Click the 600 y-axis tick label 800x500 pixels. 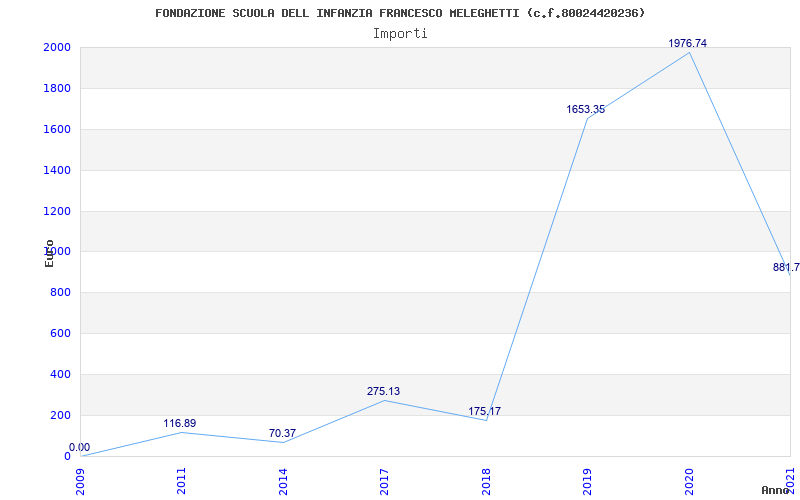point(60,334)
